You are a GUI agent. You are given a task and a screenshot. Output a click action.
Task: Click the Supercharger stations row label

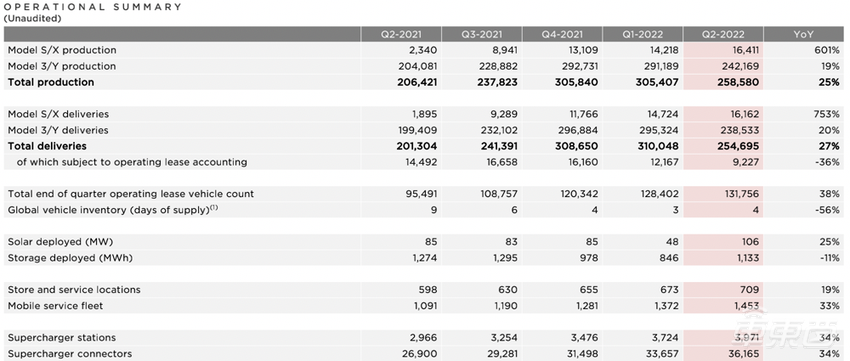[x=62, y=338]
